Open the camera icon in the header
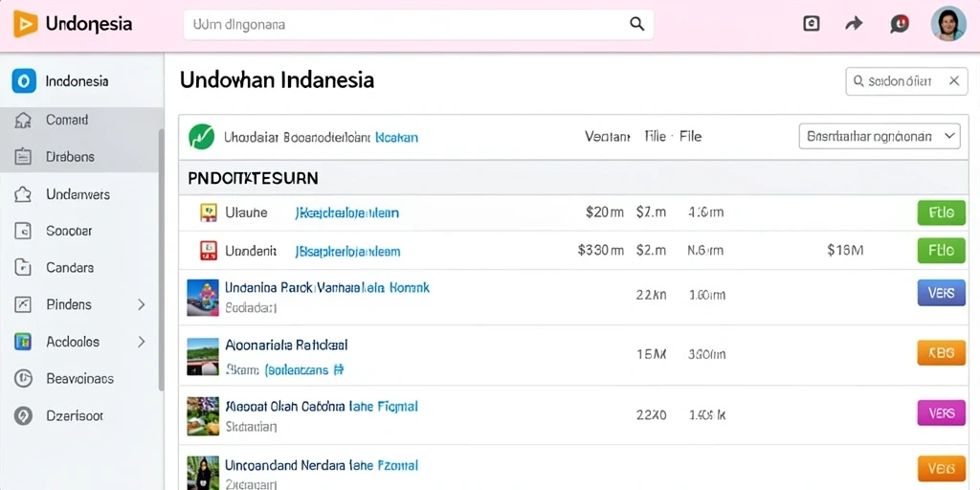This screenshot has height=490, width=980. [811, 24]
